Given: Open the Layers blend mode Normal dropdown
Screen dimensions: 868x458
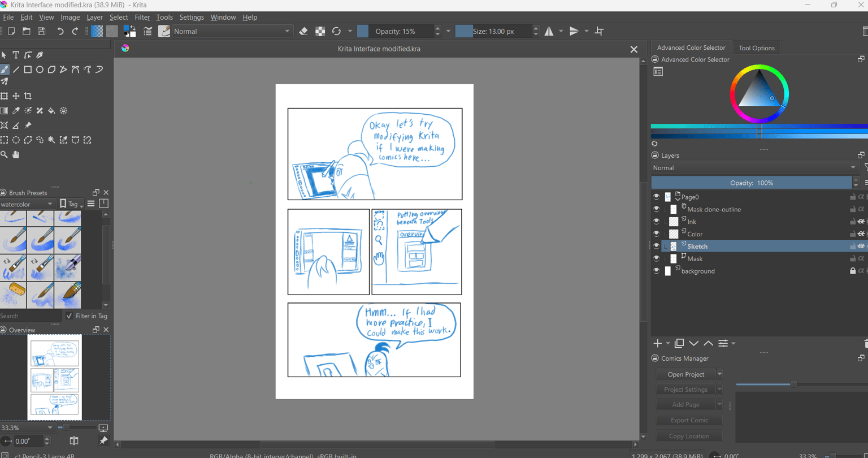Looking at the screenshot, I should 754,168.
